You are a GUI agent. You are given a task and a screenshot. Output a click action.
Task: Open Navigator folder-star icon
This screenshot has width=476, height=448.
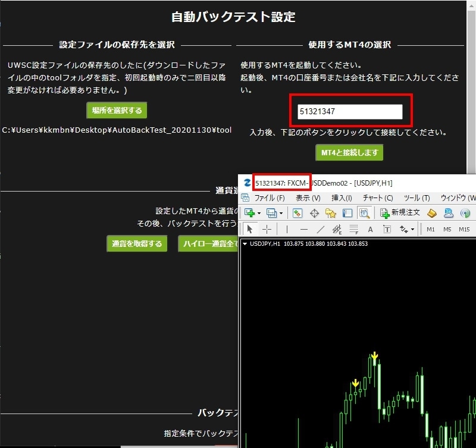pos(331,213)
